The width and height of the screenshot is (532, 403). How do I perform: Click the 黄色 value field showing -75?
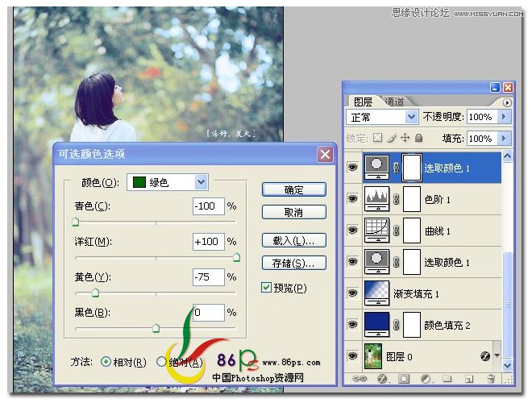point(208,276)
